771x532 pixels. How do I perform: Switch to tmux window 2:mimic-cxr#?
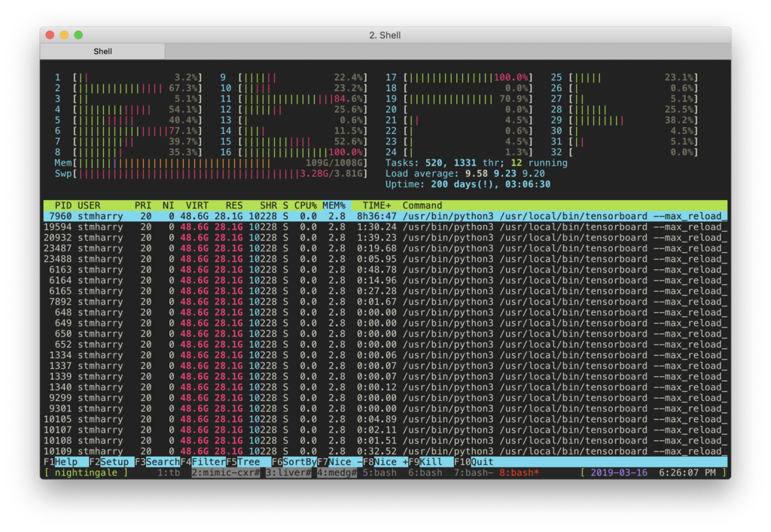pyautogui.click(x=226, y=473)
